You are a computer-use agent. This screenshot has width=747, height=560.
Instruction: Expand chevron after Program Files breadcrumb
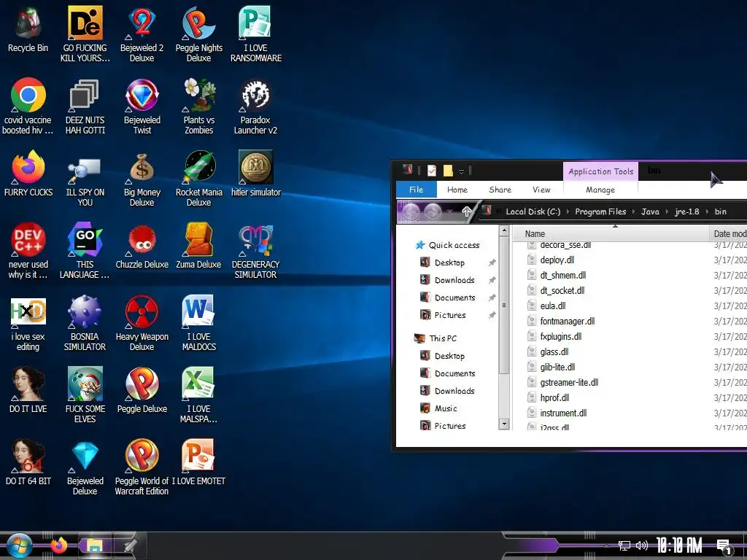(633, 211)
